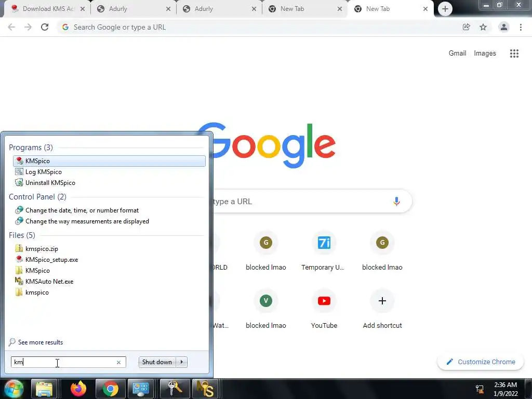The height and width of the screenshot is (399, 532).
Task: Open the Images link
Action: point(485,54)
